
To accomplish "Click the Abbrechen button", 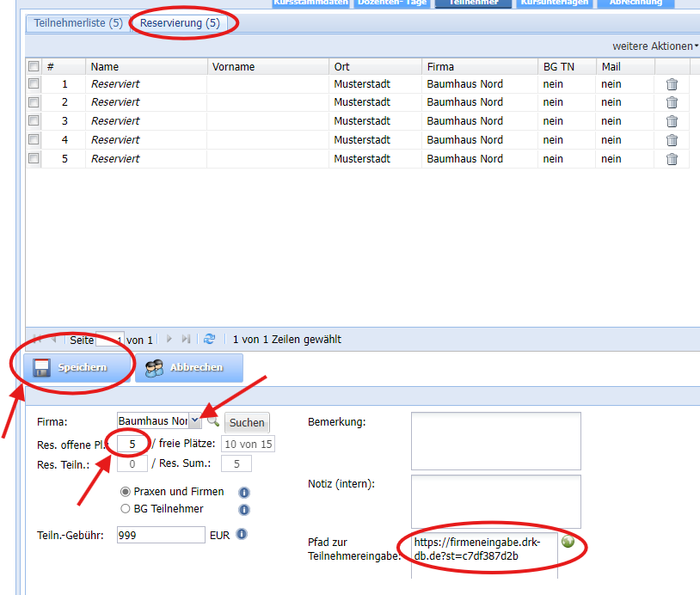I will click(188, 367).
